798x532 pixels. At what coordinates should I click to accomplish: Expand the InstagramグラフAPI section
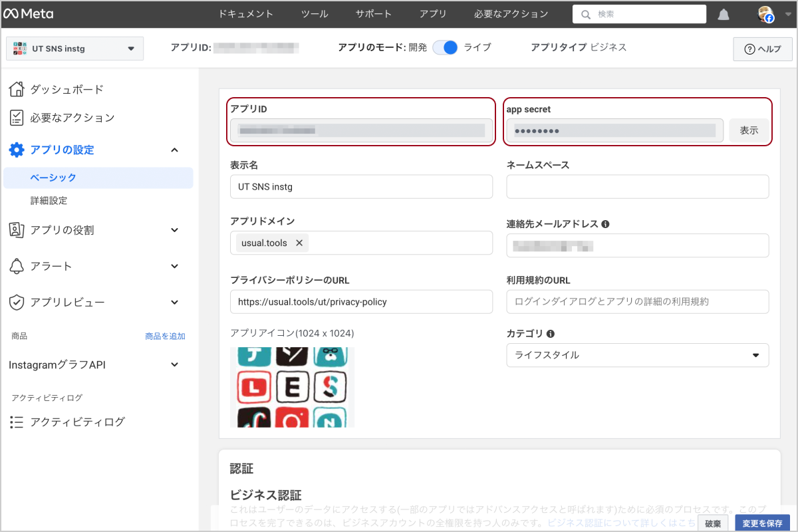point(94,364)
